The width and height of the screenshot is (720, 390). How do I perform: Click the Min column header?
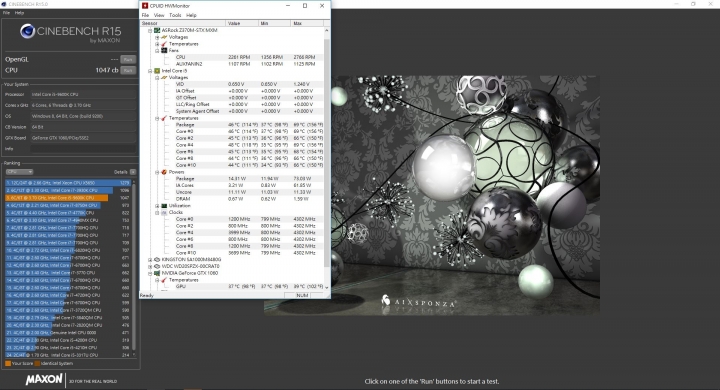pos(274,23)
